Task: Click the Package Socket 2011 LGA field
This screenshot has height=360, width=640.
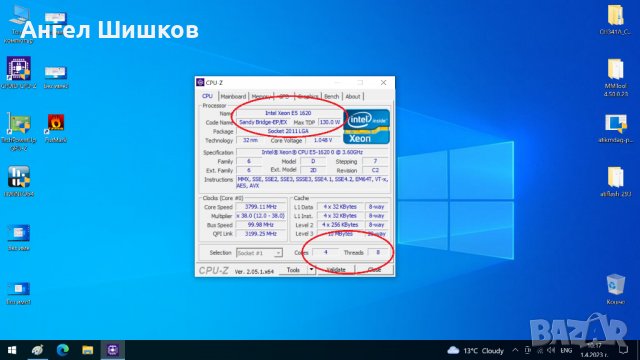Action: pos(288,131)
